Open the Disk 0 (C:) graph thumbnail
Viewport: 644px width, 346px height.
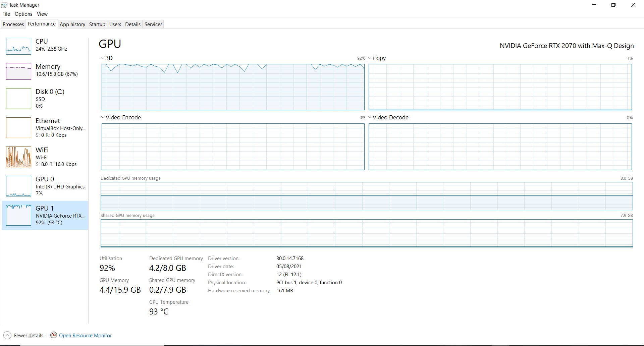pos(18,99)
